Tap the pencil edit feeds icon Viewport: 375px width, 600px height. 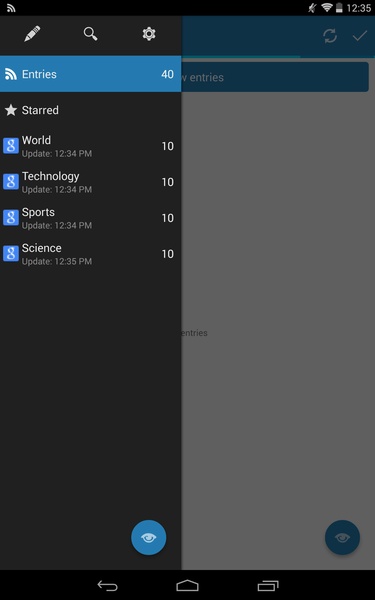click(x=32, y=34)
